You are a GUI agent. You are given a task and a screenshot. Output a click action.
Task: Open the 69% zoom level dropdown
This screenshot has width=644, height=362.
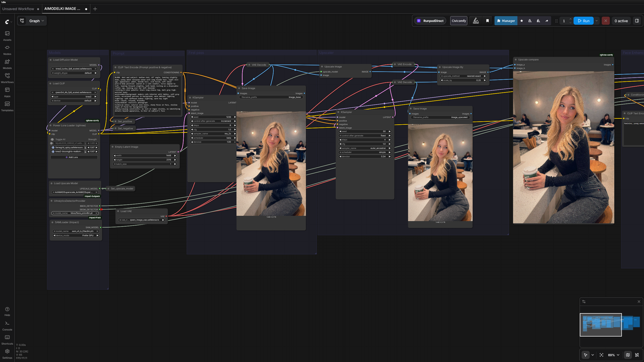[x=614, y=355]
